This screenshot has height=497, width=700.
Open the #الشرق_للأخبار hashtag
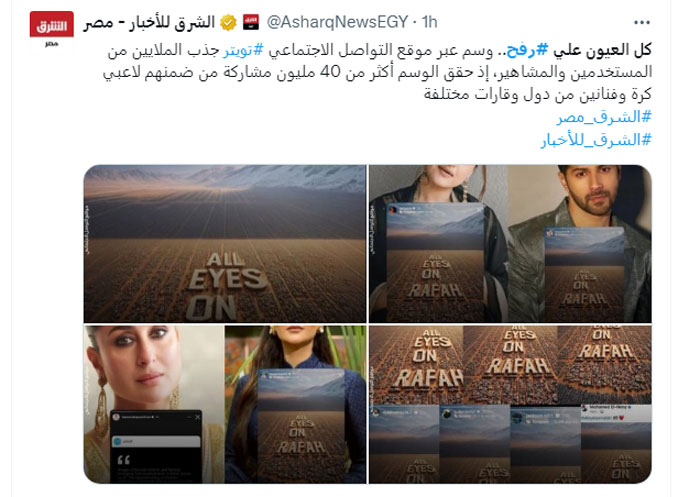pyautogui.click(x=596, y=140)
